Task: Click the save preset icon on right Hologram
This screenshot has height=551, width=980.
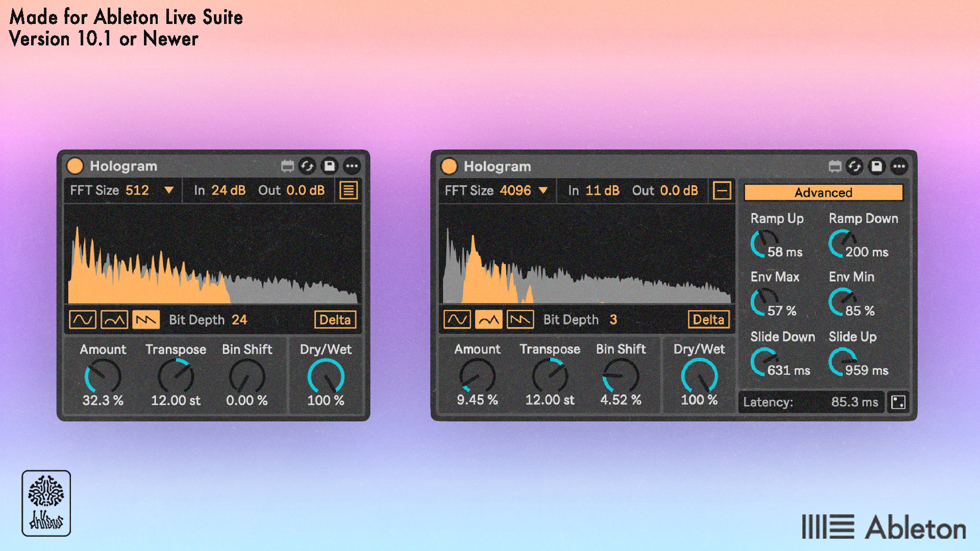Action: [876, 166]
